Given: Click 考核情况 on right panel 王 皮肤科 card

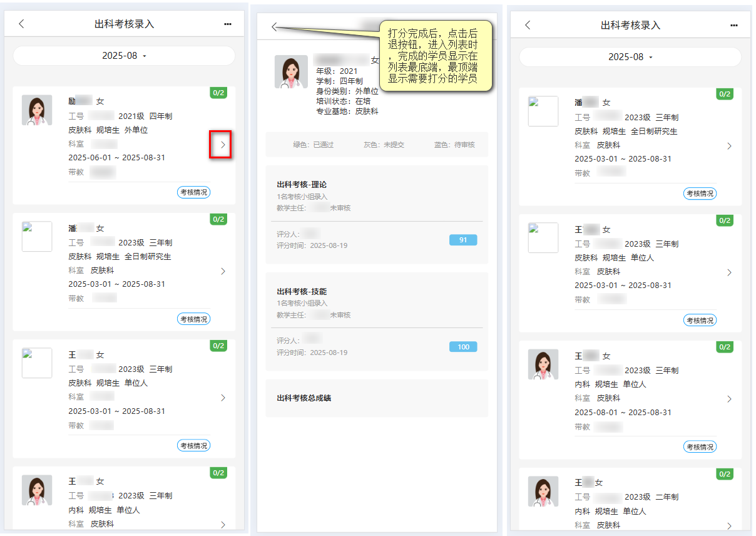Looking at the screenshot, I should (700, 320).
